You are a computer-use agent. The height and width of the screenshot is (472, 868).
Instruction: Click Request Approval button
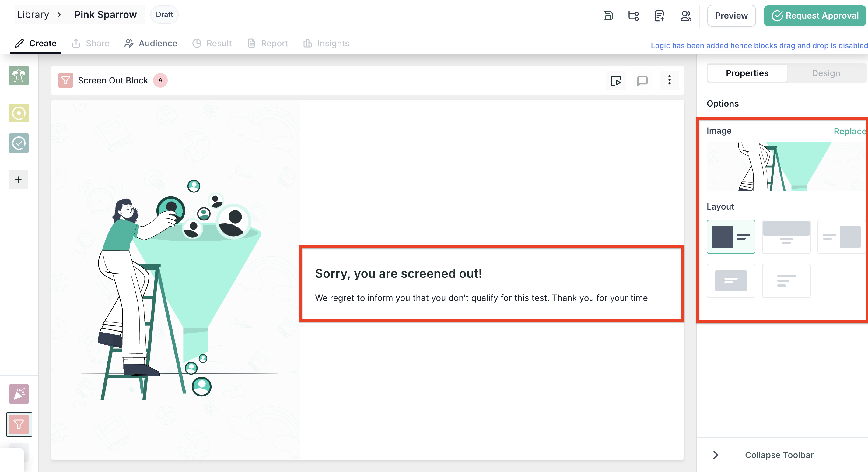pos(815,16)
